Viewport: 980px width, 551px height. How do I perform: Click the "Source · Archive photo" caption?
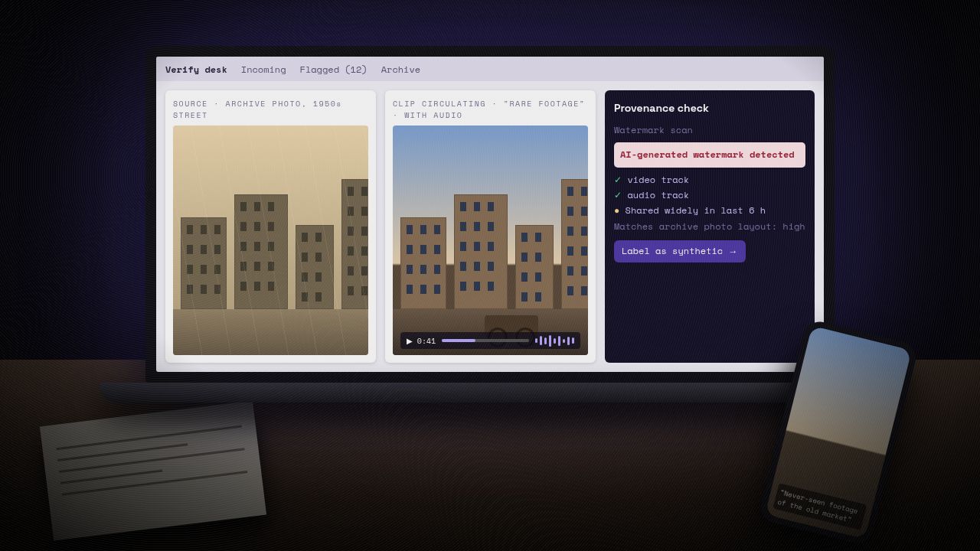click(x=257, y=109)
